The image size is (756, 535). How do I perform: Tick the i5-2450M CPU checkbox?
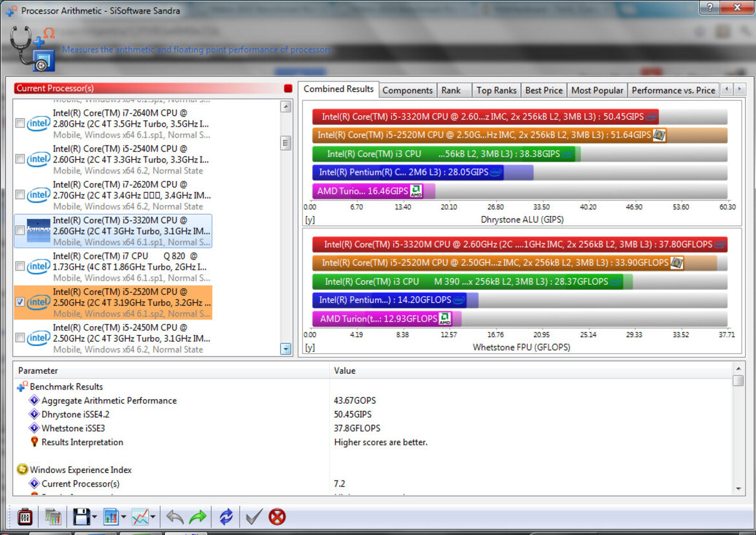click(x=20, y=338)
